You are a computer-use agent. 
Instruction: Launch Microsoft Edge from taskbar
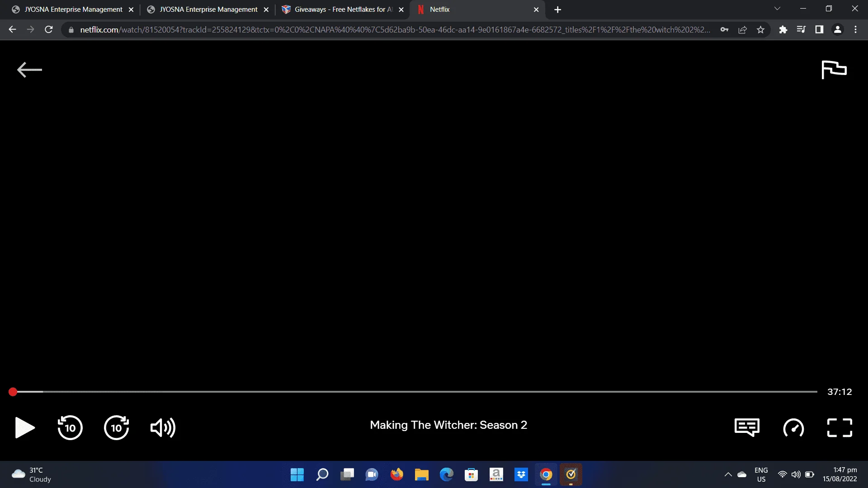(446, 474)
